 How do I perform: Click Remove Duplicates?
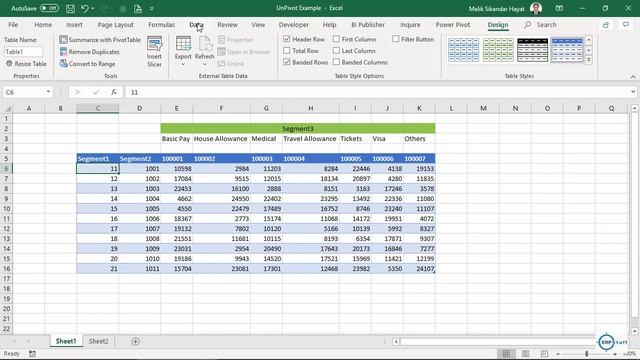89,52
